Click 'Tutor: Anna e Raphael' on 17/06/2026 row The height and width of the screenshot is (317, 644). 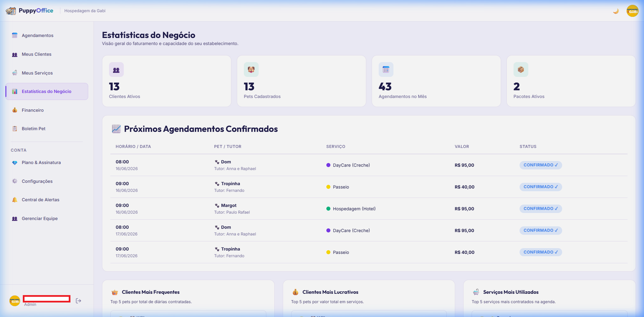point(235,234)
